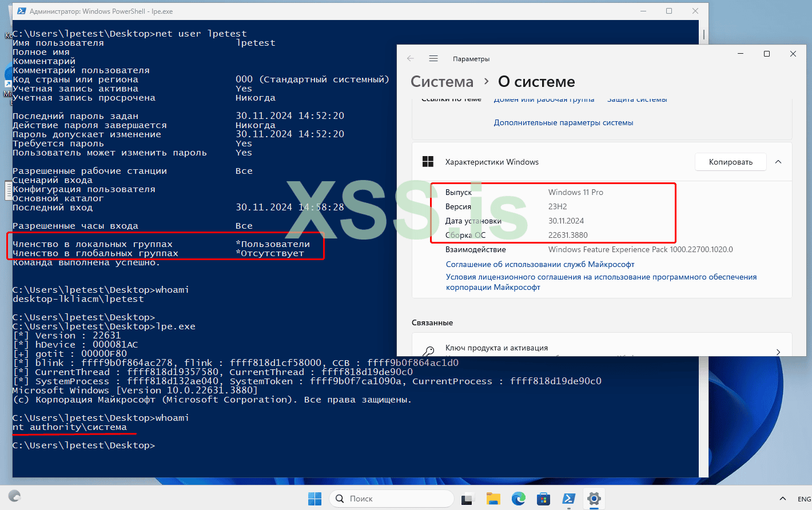The image size is (812, 510).
Task: Open the Ключ продукта и активация row arrow
Action: (778, 351)
